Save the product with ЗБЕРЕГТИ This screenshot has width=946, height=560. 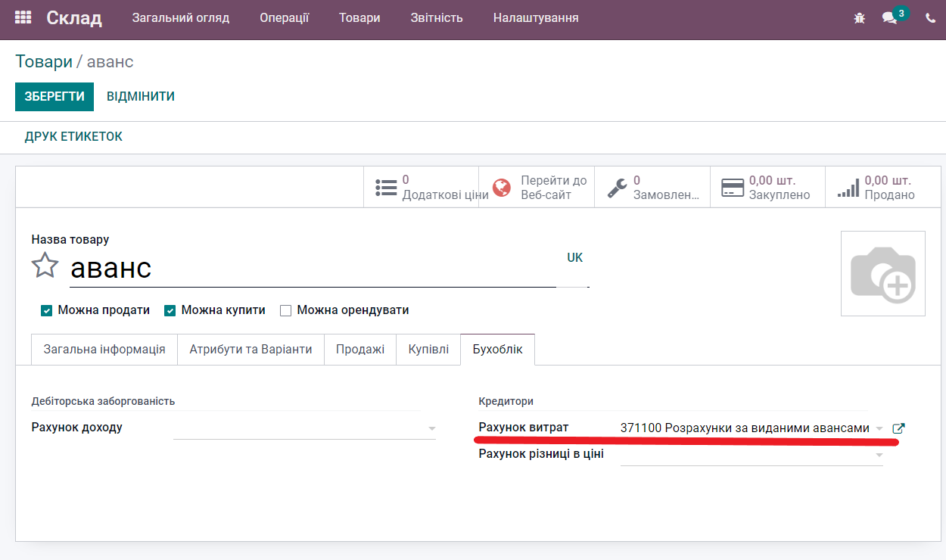coord(54,97)
